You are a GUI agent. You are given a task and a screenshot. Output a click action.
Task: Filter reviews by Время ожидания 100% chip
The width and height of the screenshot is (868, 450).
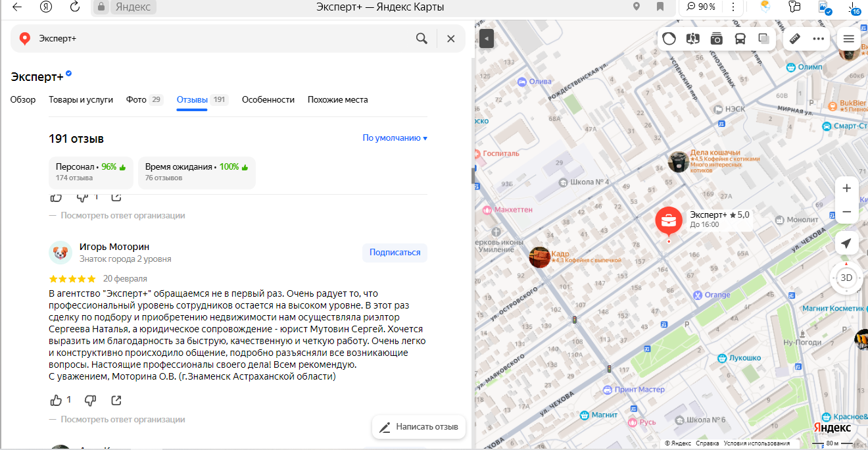(197, 172)
